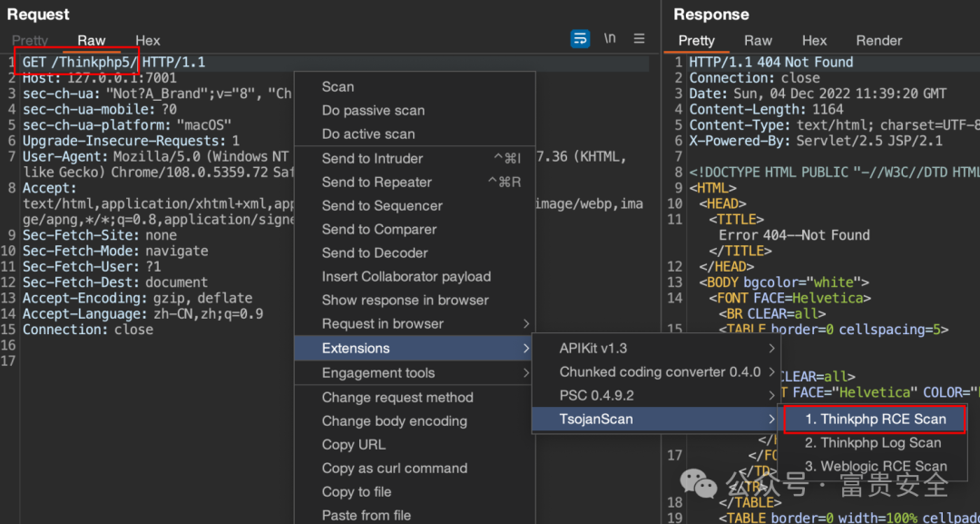980x524 pixels.
Task: Click the request Connection: close line
Action: [x=87, y=329]
